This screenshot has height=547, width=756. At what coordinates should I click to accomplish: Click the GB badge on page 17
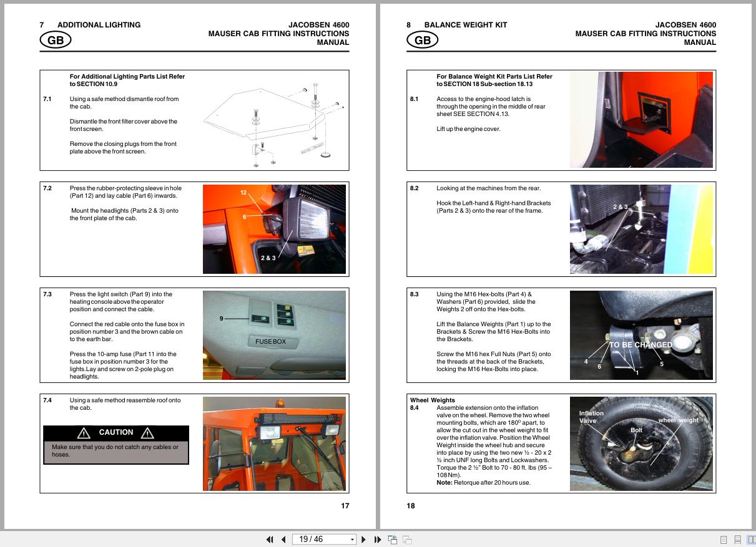56,41
